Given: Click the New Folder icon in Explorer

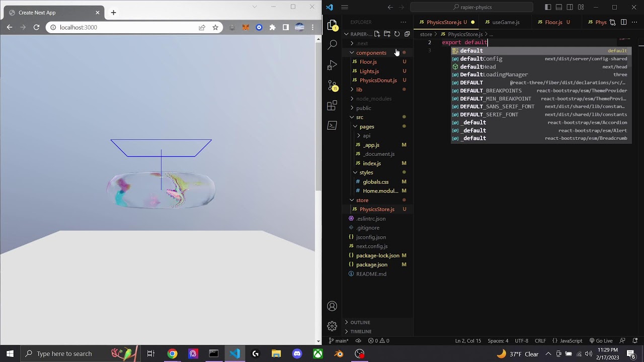Looking at the screenshot, I should tap(387, 34).
